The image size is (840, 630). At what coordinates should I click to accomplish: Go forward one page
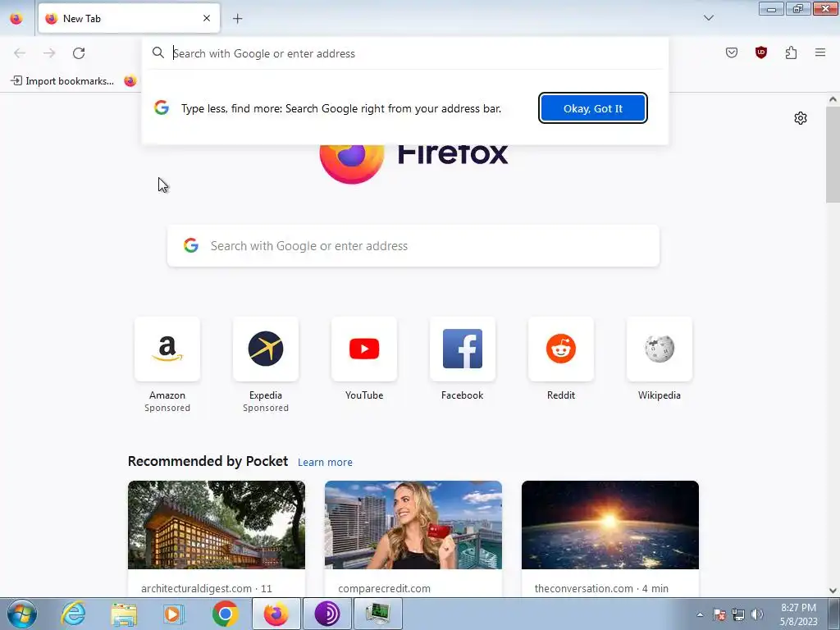pyautogui.click(x=49, y=53)
